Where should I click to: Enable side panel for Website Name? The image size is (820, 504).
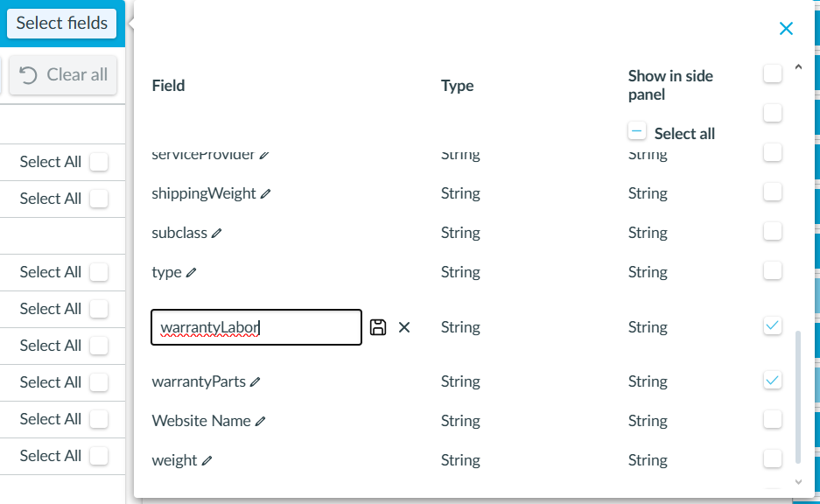point(772,420)
